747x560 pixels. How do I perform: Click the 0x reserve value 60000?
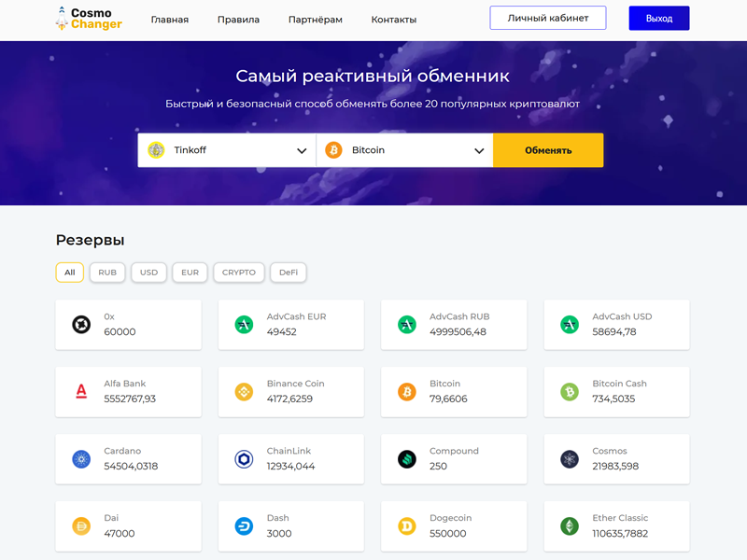[120, 332]
